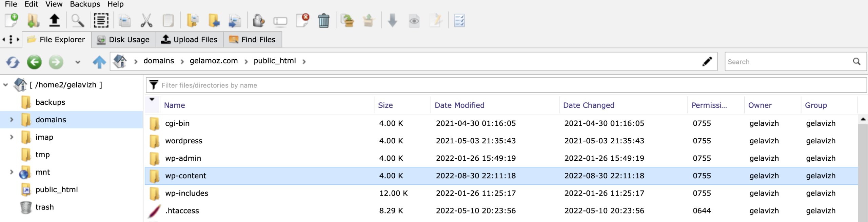This screenshot has height=222, width=868.
Task: Open the Backups menu
Action: (x=85, y=4)
